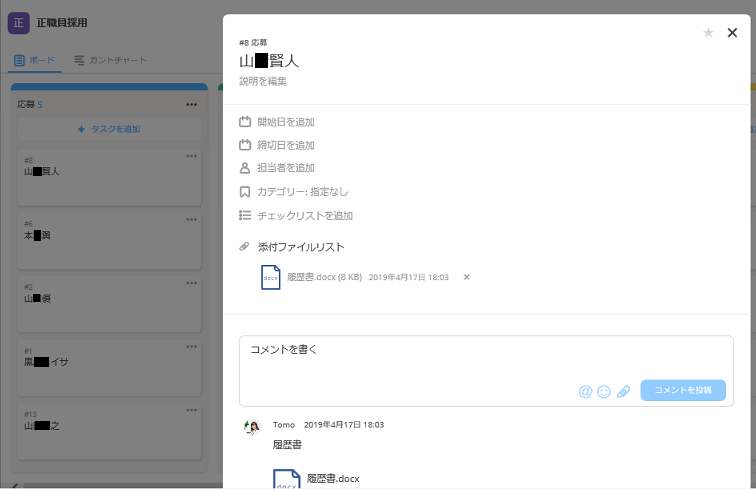The width and height of the screenshot is (756, 489).
Task: Click 開始日を追加 text
Action: click(x=286, y=122)
